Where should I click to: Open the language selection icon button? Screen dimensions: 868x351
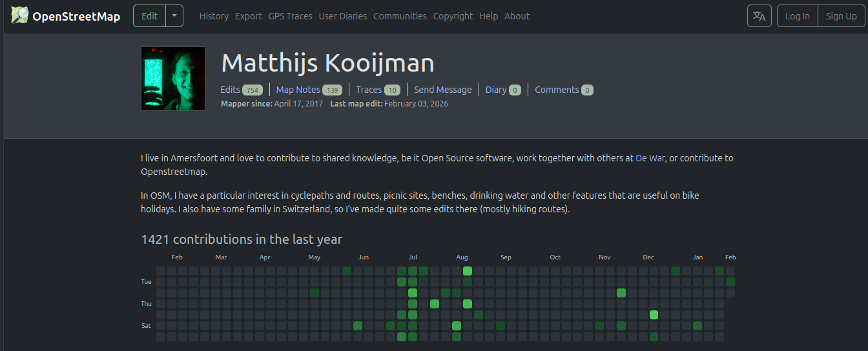[x=759, y=16]
